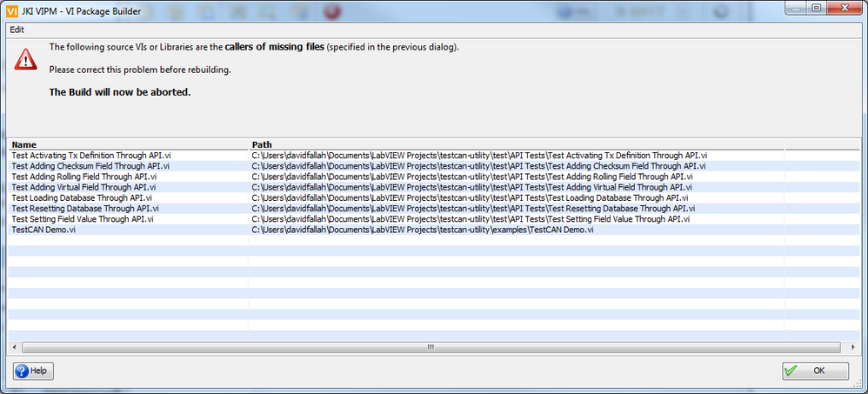Open Help for this dialog
This screenshot has height=394, width=868.
point(33,371)
